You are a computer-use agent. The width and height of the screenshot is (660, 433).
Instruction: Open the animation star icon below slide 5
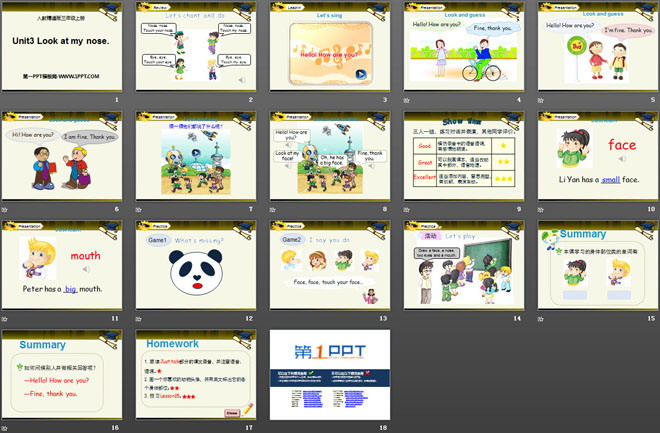coord(540,100)
